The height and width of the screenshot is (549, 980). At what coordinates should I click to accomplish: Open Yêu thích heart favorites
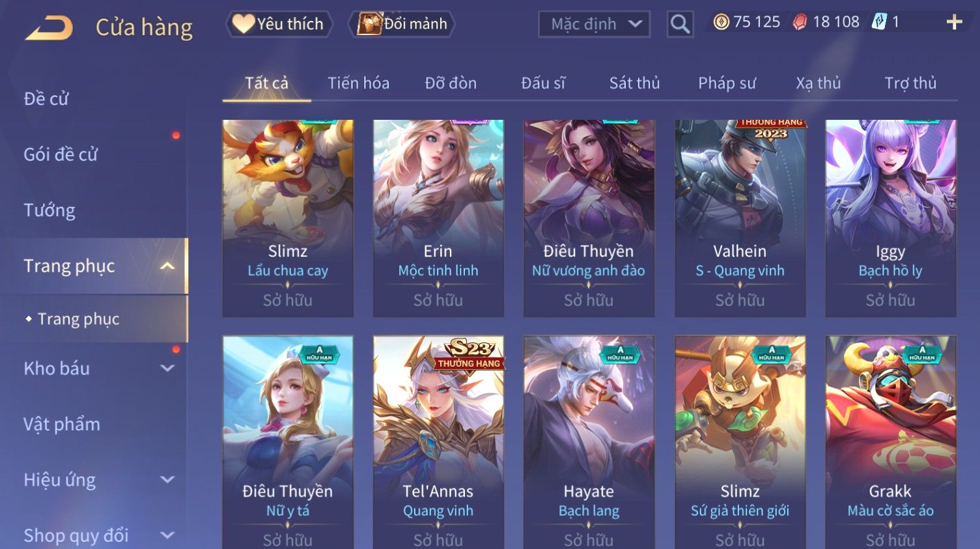tap(279, 24)
